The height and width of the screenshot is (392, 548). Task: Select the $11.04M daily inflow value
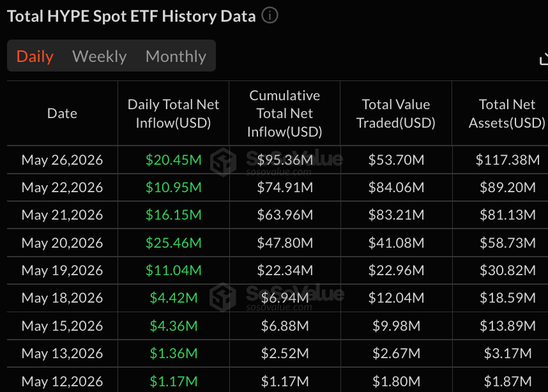174,270
